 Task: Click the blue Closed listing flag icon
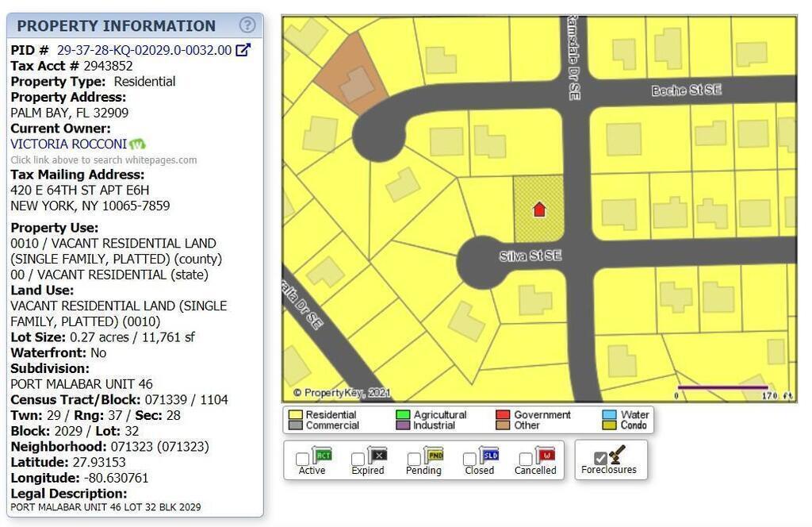click(x=489, y=456)
